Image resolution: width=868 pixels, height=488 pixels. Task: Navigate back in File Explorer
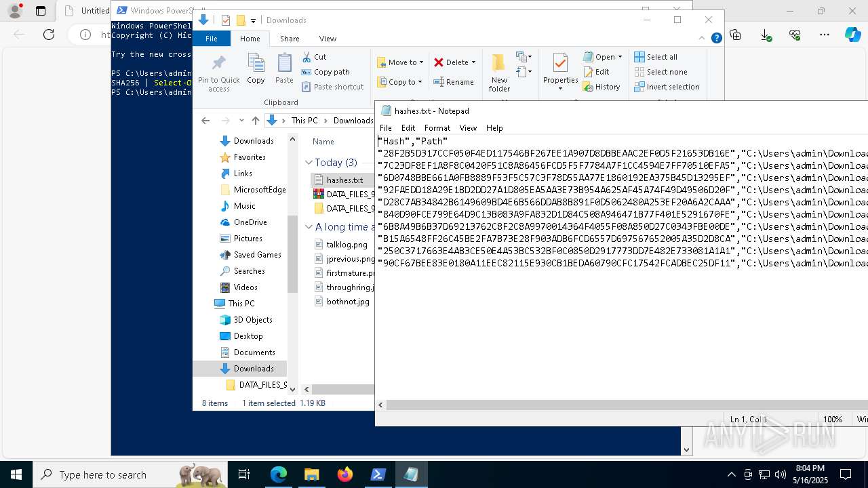(205, 121)
